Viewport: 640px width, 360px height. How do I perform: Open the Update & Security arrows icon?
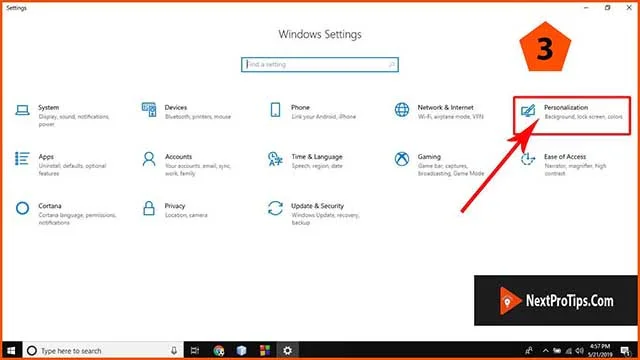[x=275, y=208]
